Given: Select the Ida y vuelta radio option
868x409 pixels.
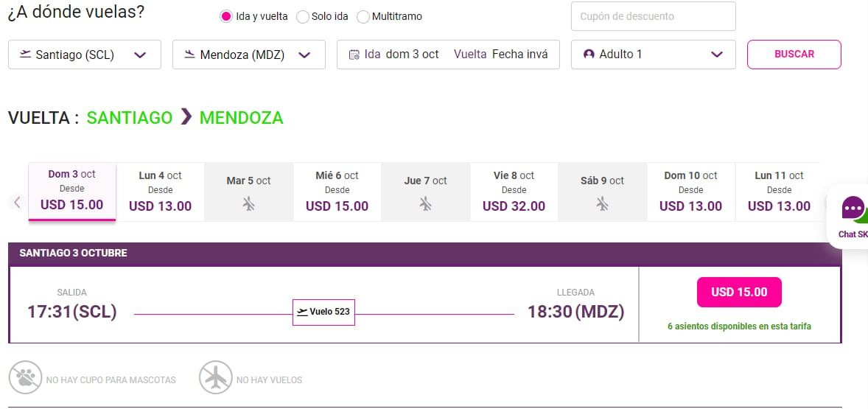Looking at the screenshot, I should [226, 17].
